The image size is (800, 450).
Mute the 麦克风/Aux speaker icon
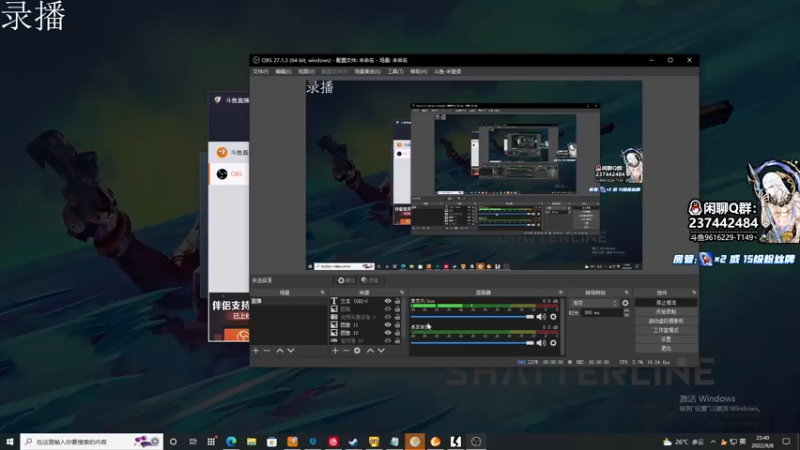[541, 317]
